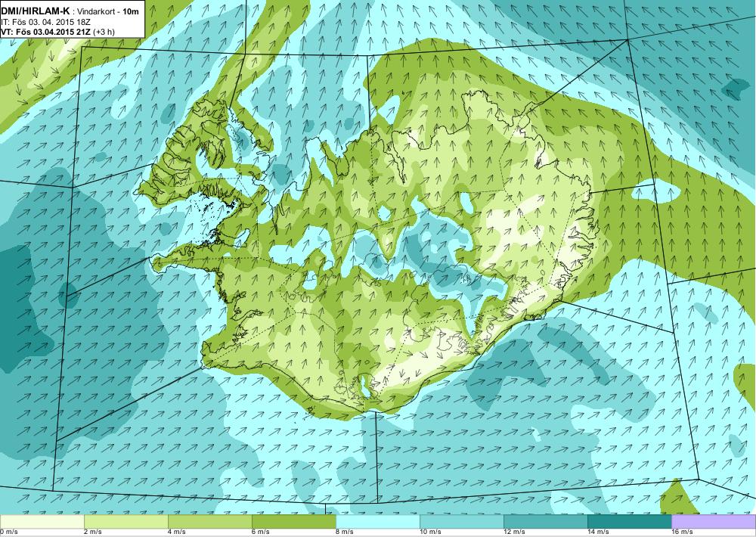Click the 'IT: Fös 03. 04. 2015 18Z' line
The height and width of the screenshot is (537, 756).
point(47,22)
